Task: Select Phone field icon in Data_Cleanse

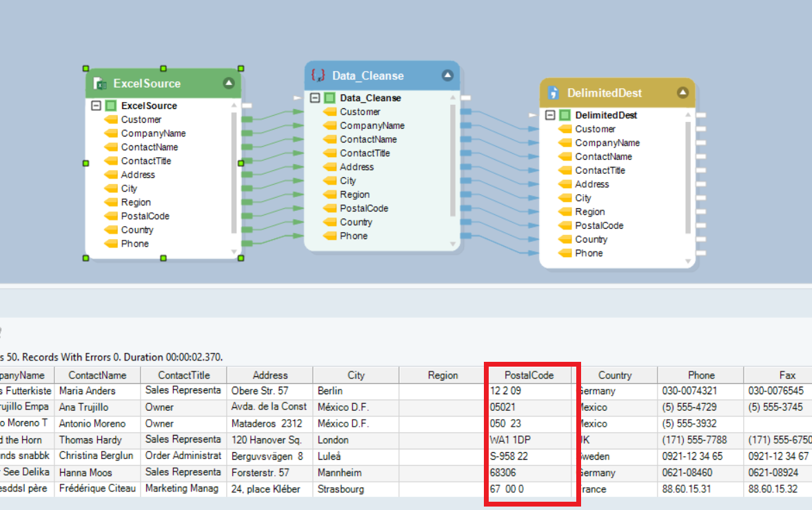Action: tap(330, 236)
